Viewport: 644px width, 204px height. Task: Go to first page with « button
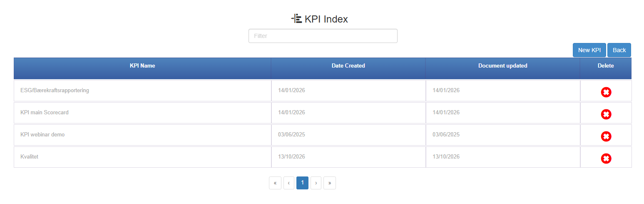[275, 183]
